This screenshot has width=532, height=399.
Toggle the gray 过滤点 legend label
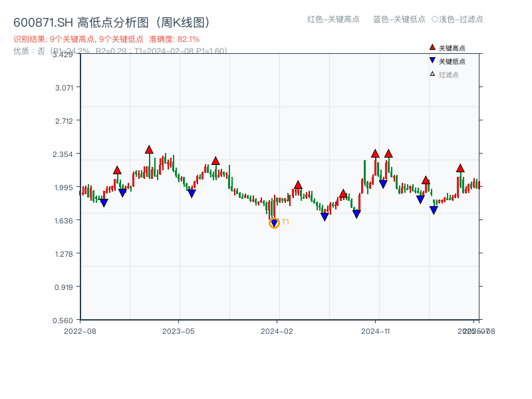pyautogui.click(x=448, y=74)
